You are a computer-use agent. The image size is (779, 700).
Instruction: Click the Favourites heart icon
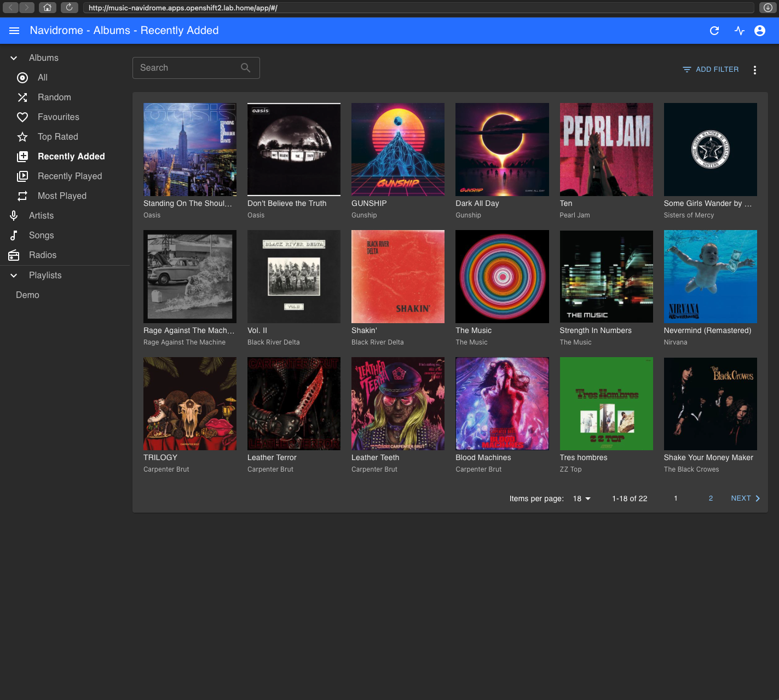pyautogui.click(x=22, y=117)
